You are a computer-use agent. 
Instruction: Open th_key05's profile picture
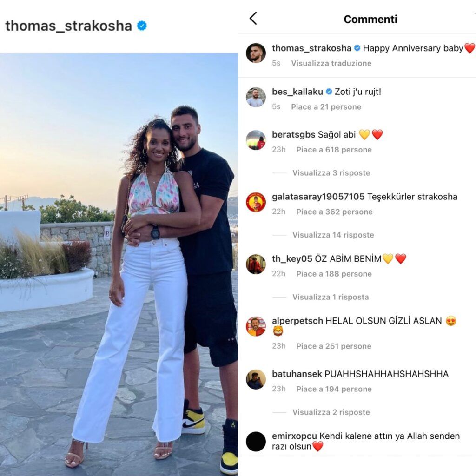(x=256, y=264)
